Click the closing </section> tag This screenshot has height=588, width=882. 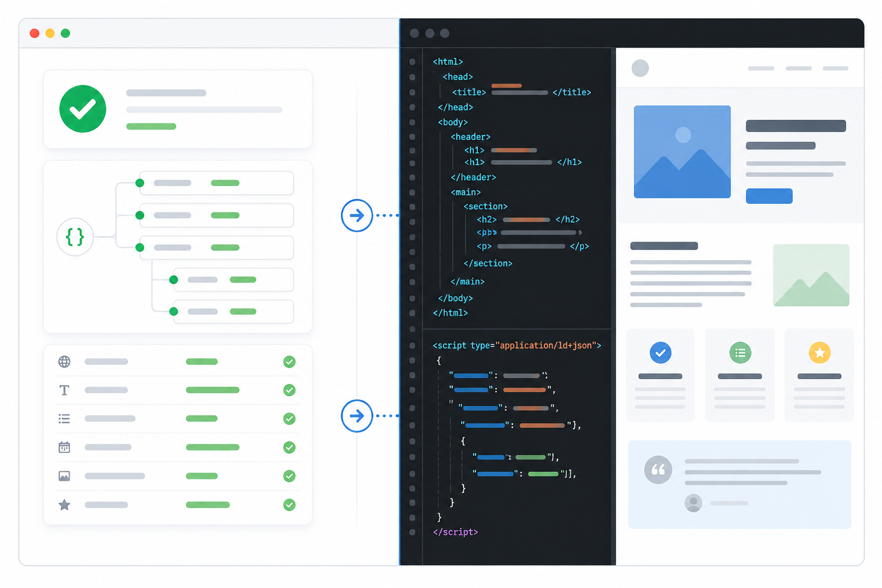[x=488, y=264]
